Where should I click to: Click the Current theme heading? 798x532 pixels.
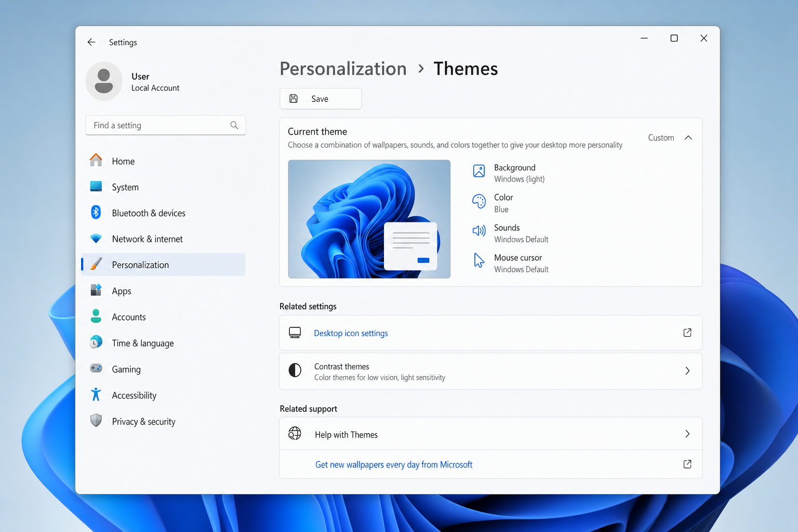[x=317, y=131]
